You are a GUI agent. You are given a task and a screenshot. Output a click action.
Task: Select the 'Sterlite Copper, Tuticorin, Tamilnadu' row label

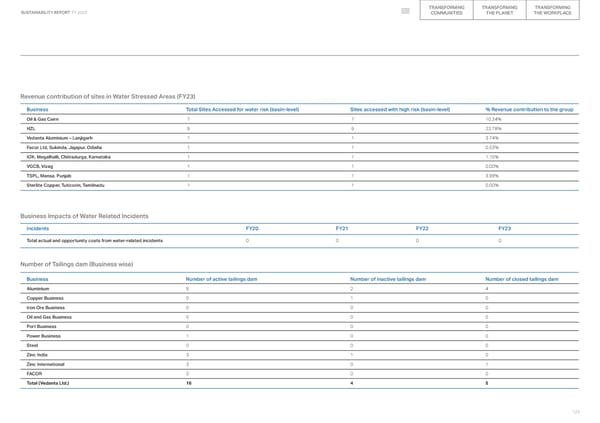click(x=65, y=185)
